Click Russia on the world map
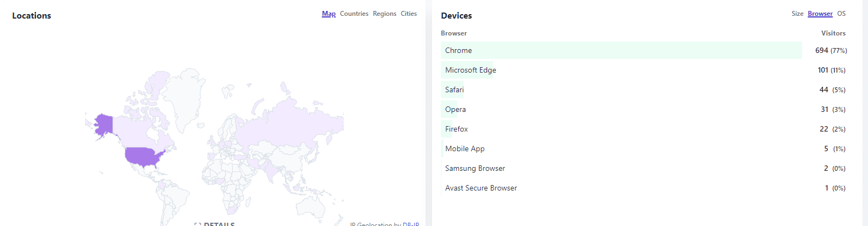 289,123
